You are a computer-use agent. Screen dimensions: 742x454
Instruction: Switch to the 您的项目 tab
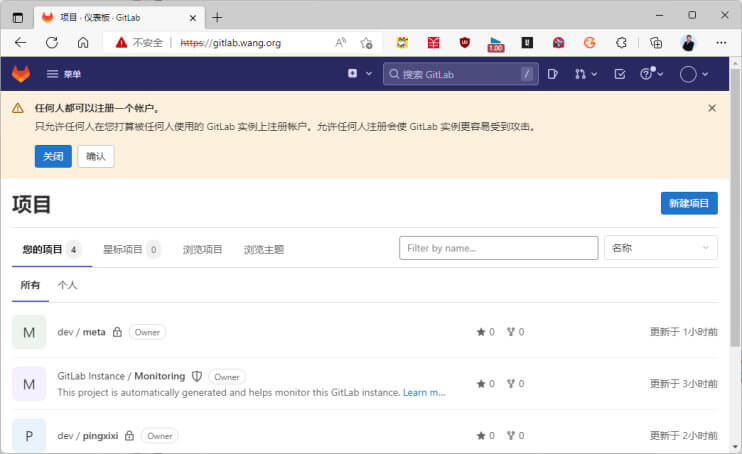(52, 249)
